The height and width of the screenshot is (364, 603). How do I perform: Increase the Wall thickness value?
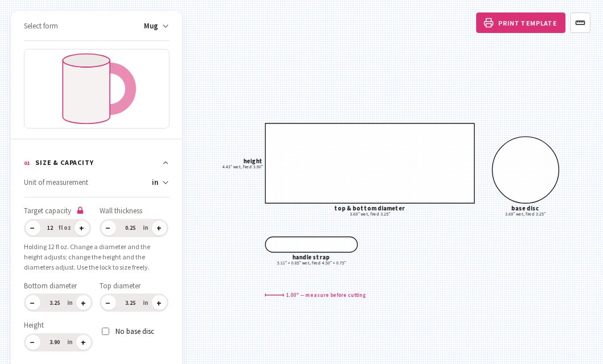point(159,228)
